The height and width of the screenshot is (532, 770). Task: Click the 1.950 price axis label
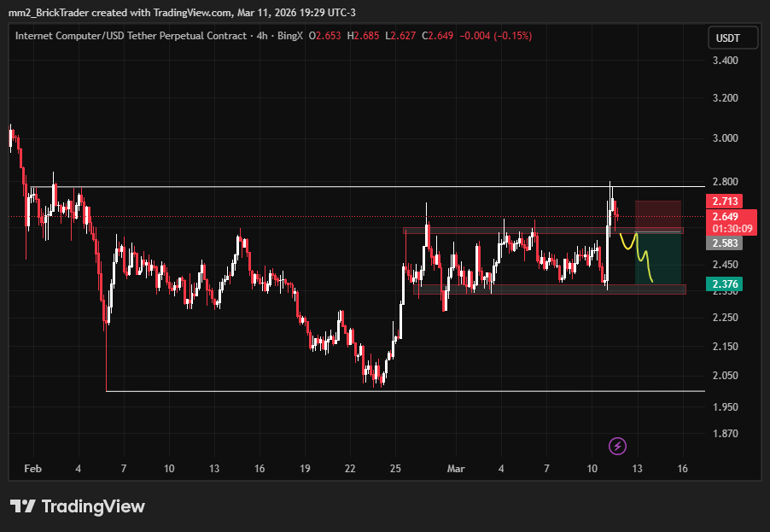click(726, 406)
